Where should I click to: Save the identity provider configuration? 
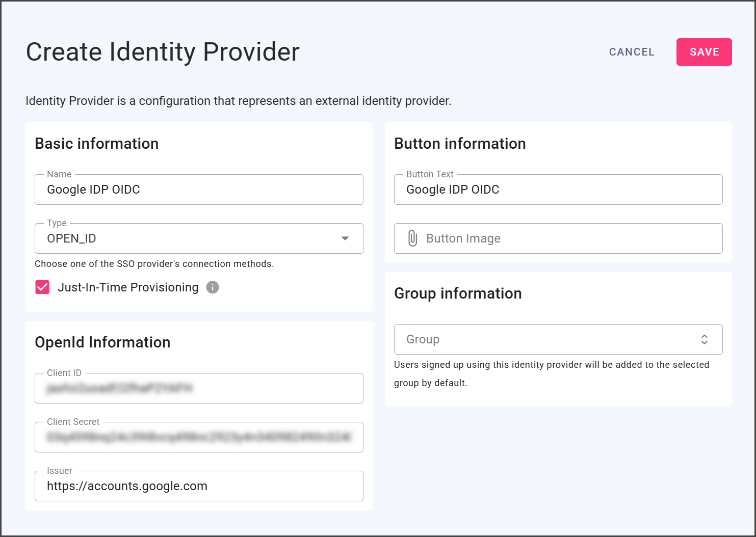tap(703, 52)
